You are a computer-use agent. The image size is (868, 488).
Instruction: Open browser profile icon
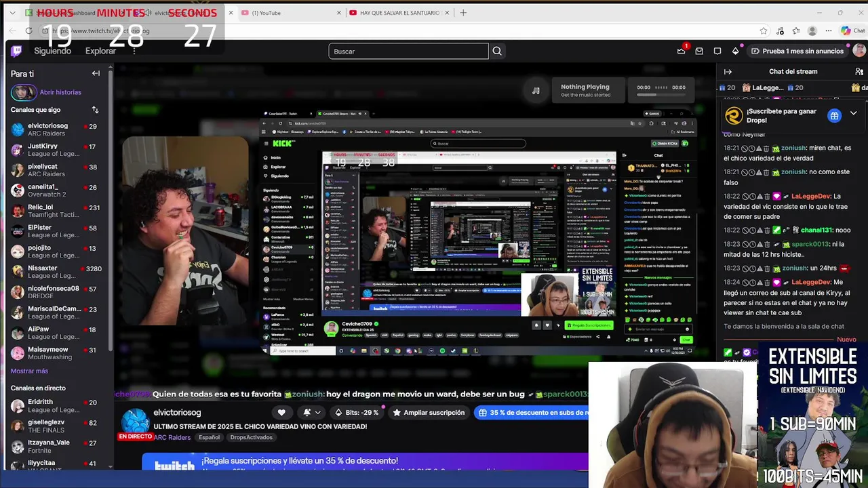(x=812, y=30)
